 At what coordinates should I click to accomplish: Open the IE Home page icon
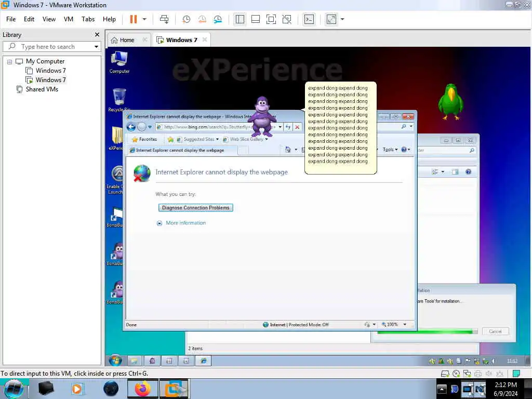tap(288, 150)
